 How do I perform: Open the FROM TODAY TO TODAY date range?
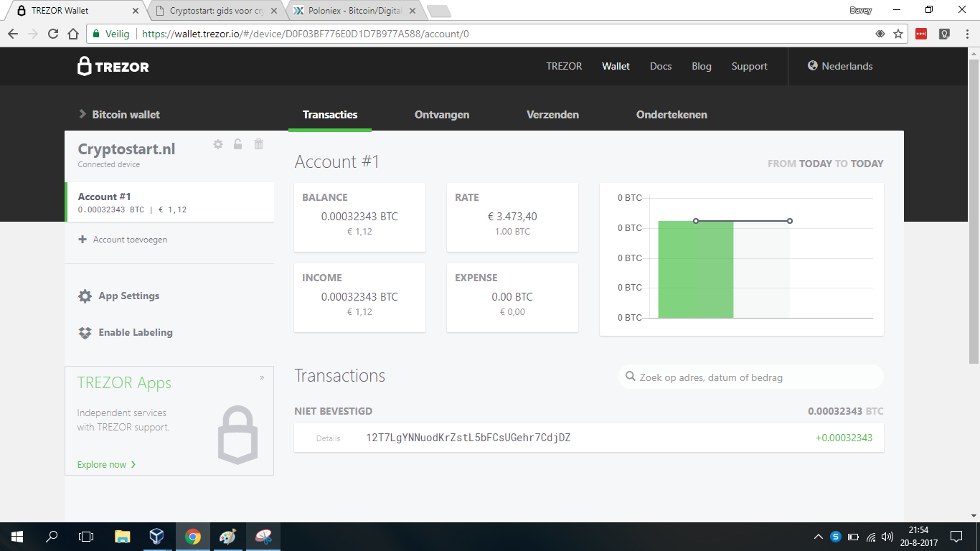coord(826,164)
